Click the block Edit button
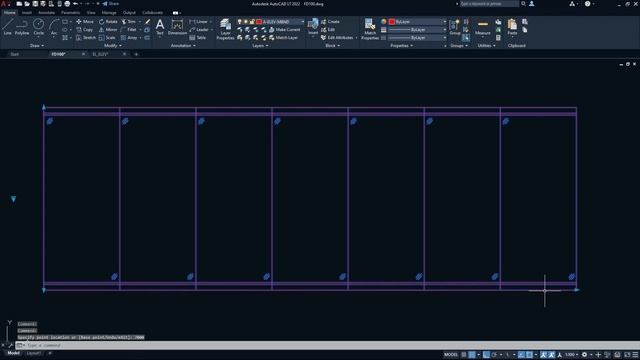 coord(328,30)
